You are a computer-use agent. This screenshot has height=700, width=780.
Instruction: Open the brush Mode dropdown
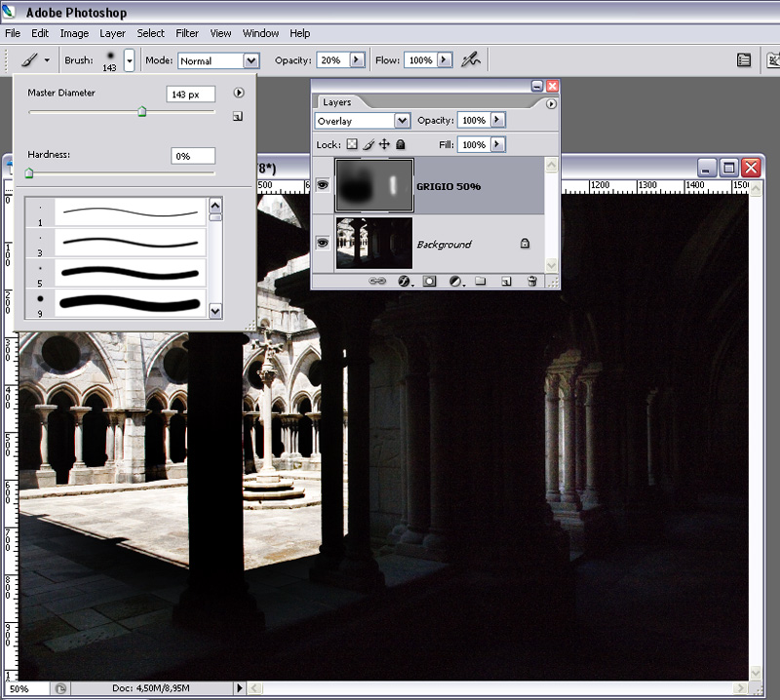pos(251,60)
